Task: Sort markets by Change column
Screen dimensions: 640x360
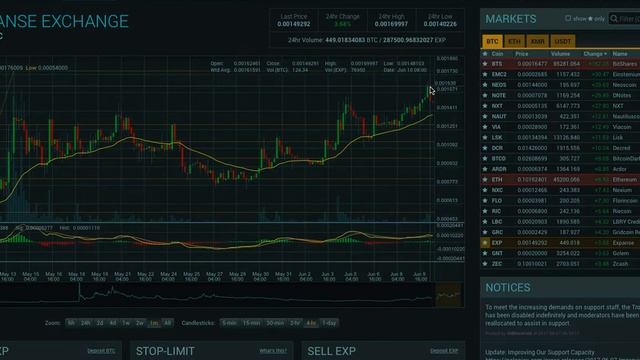Action: coord(595,54)
